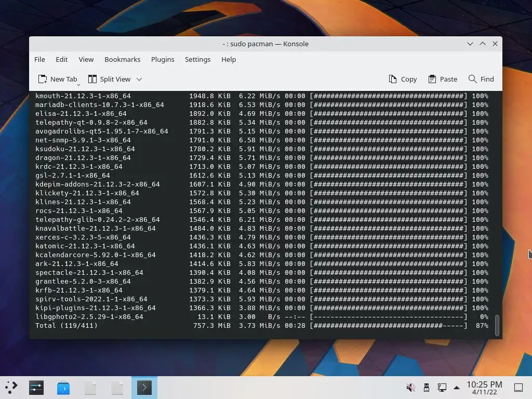
Task: Click the klickety-21.12.3-1-x86_64 package name
Action: pos(87,193)
